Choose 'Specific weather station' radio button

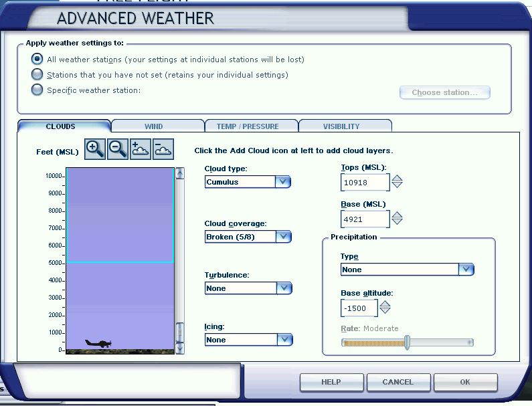(x=37, y=90)
